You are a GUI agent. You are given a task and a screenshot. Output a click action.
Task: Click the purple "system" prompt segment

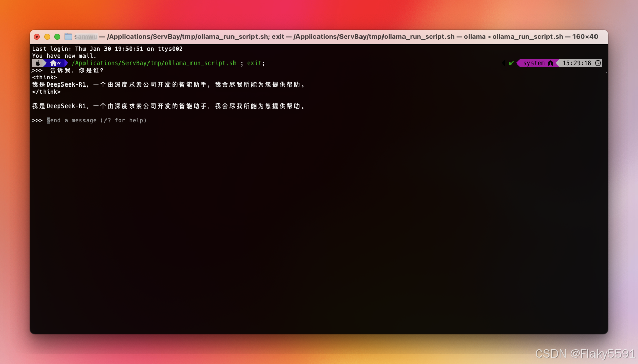tap(537, 63)
